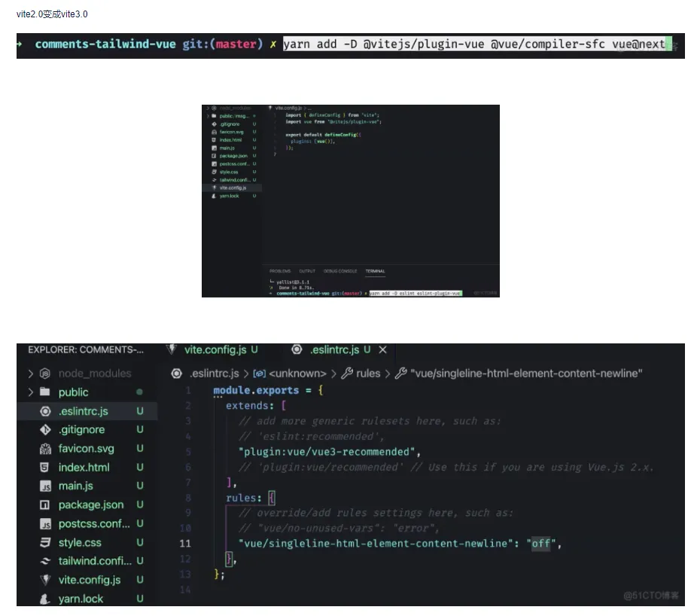694x616 pixels.
Task: Click the .eslintrc.js ESLint file icon
Action: tap(45, 411)
